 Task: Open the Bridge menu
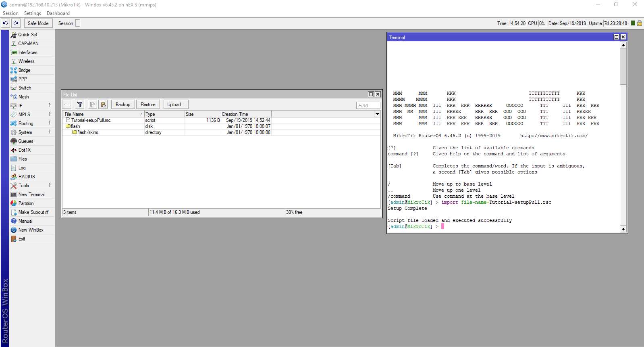coord(31,70)
